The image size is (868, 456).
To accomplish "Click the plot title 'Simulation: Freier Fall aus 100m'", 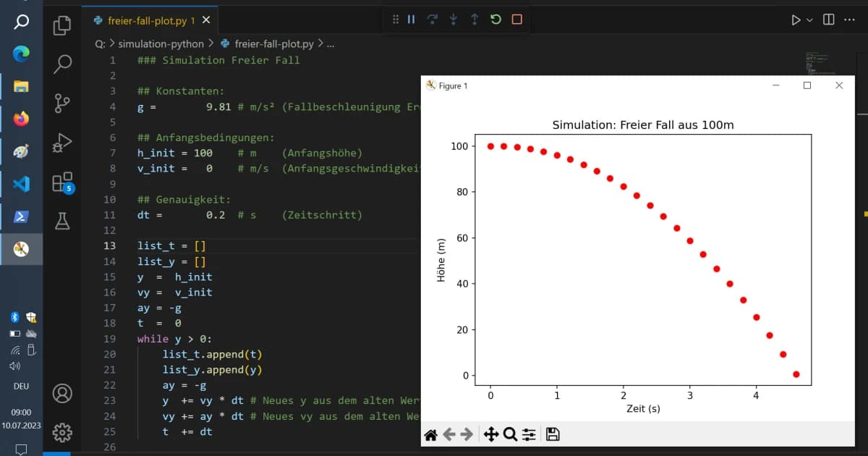I will point(643,125).
